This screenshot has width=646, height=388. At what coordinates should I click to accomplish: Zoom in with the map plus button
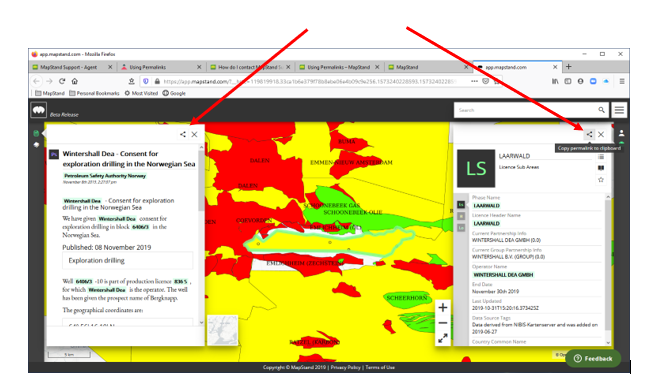click(x=443, y=307)
